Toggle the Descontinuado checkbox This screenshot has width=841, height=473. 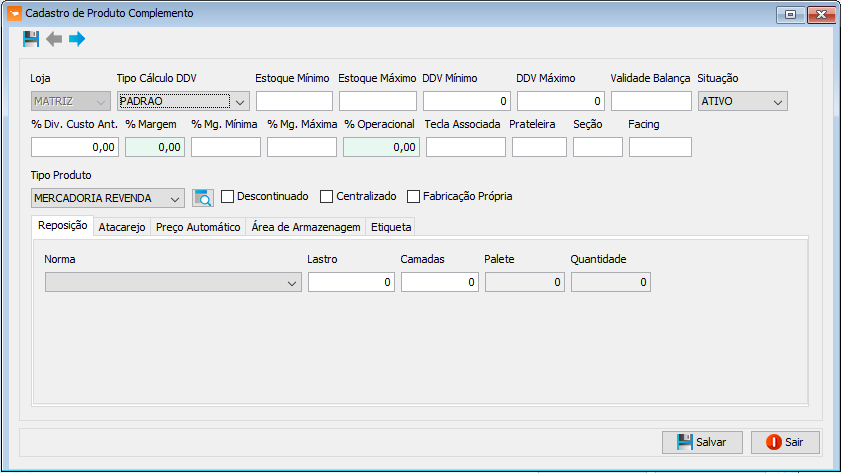point(227,197)
